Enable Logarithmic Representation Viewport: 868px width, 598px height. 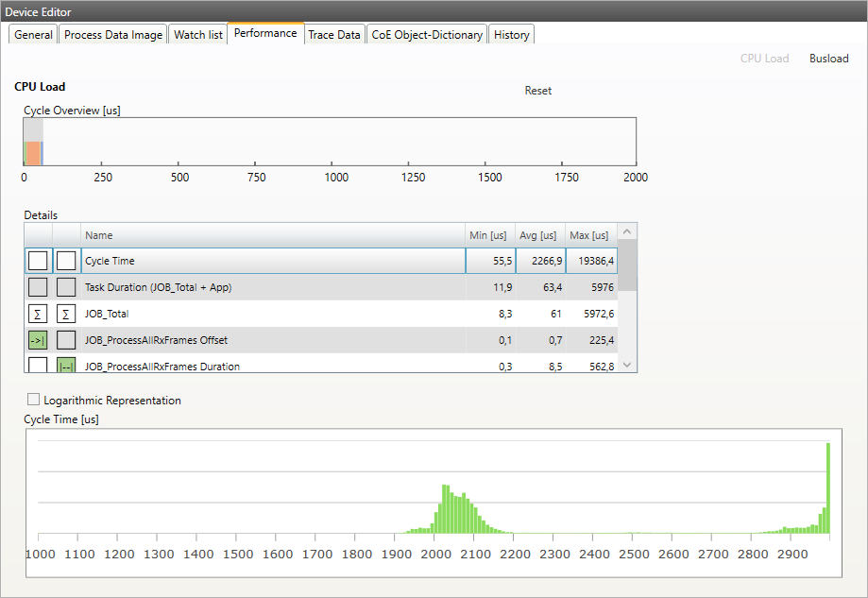point(33,399)
